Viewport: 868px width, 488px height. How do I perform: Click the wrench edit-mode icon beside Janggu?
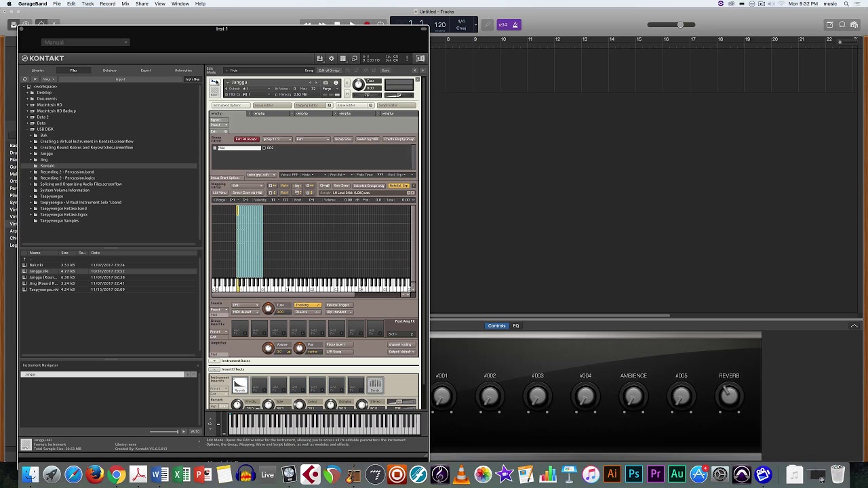[215, 83]
